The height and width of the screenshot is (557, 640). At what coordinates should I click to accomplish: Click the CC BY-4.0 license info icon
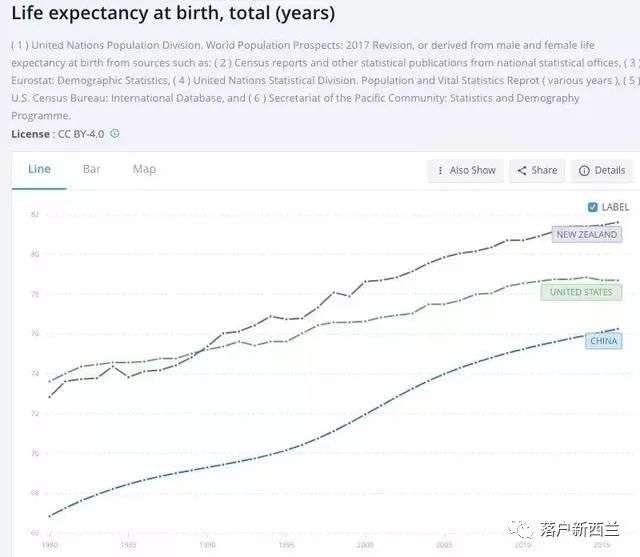pos(115,134)
